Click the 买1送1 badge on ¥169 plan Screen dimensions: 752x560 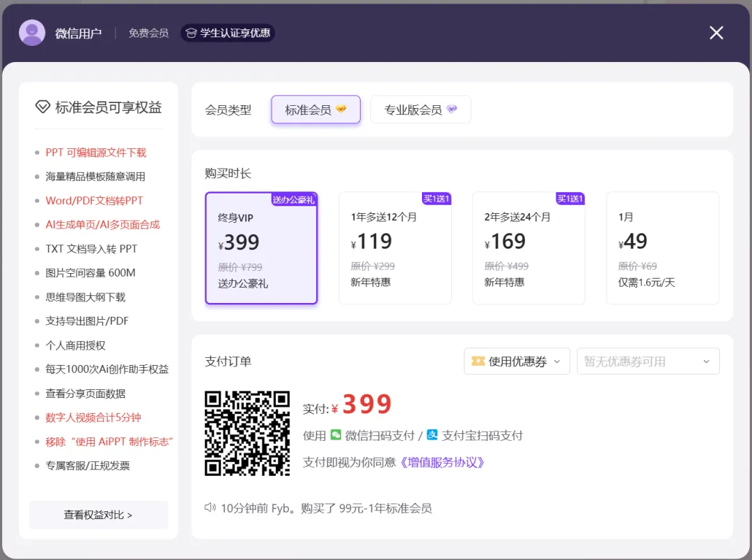coord(570,199)
